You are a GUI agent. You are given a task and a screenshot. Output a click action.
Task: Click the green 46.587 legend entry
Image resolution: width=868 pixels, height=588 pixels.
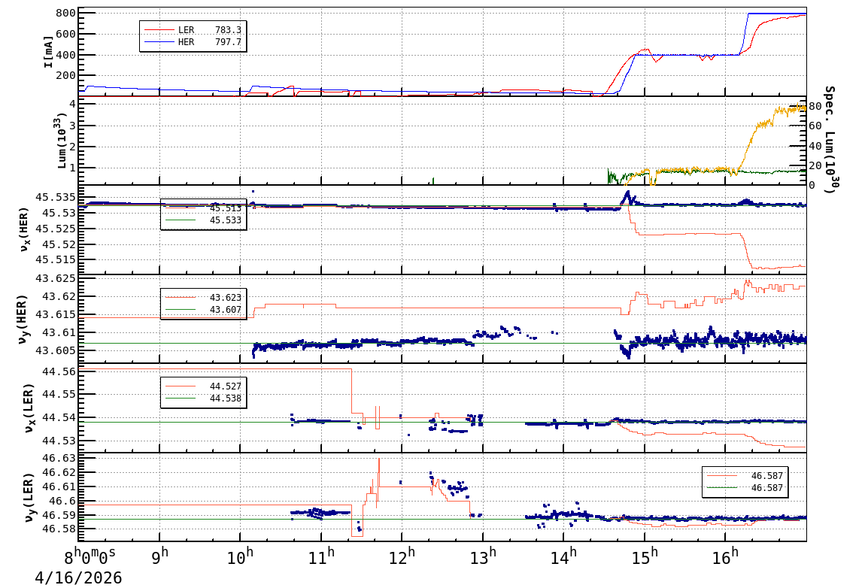pos(745,488)
